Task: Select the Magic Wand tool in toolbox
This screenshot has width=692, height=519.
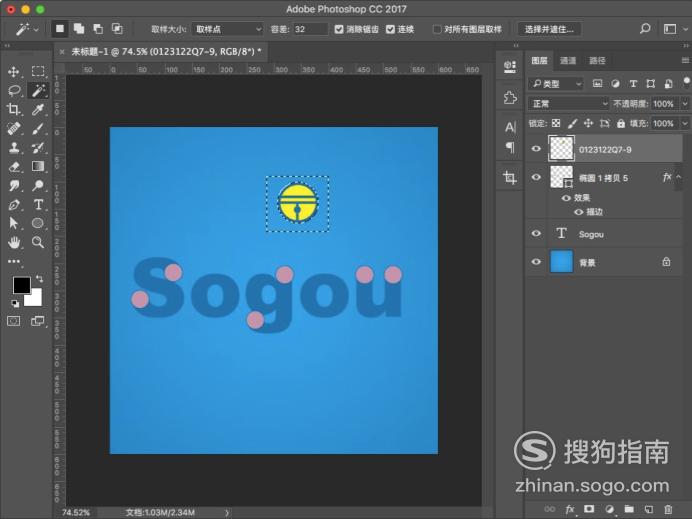Action: [38, 90]
